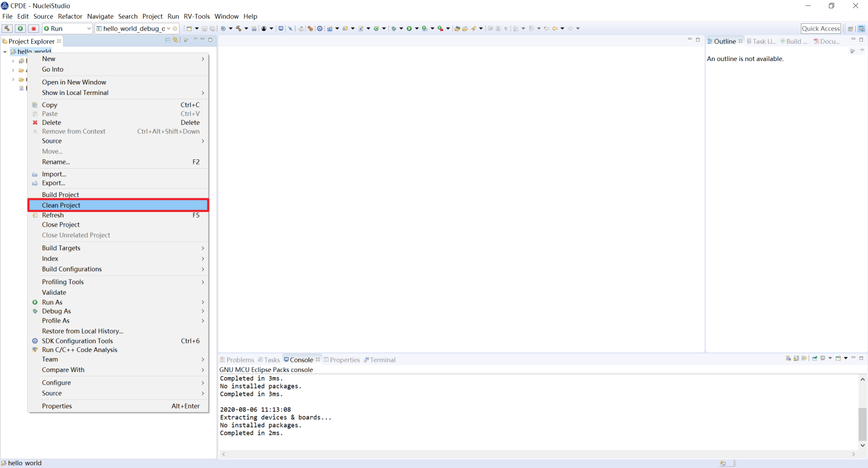Open the Run mode dropdown

89,28
